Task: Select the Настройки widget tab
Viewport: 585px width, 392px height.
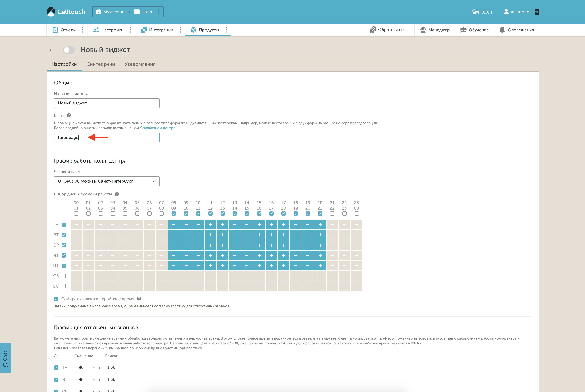Action: pyautogui.click(x=64, y=64)
